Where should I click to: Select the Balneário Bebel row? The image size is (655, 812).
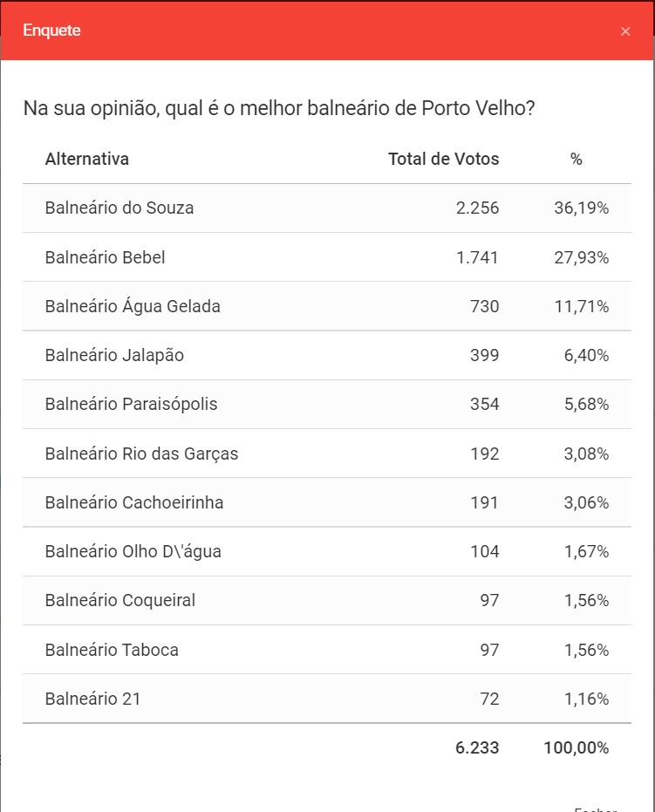pyautogui.click(x=105, y=257)
